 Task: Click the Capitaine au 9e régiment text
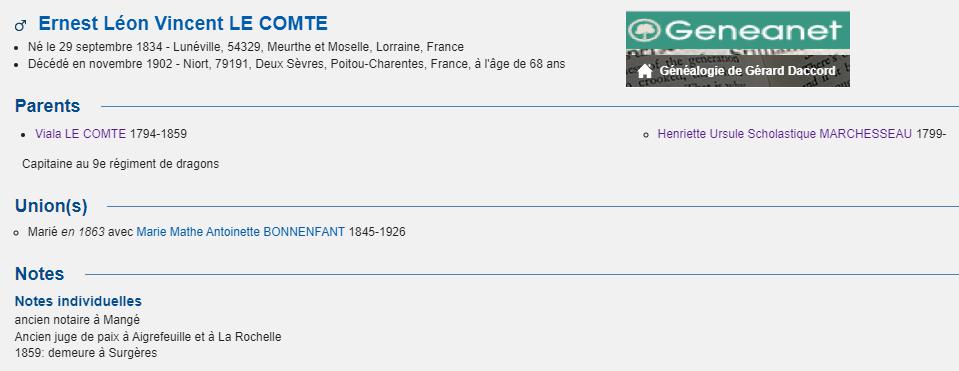point(120,164)
